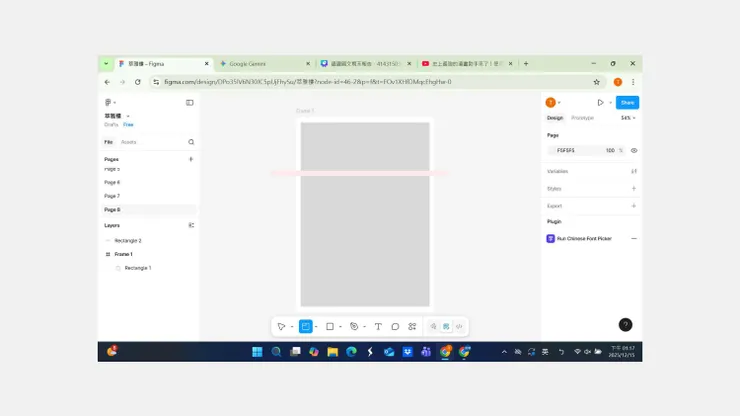Open the Actions tool in toolbar

click(412, 326)
